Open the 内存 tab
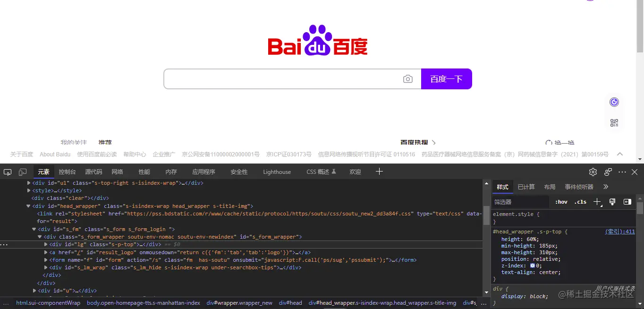The height and width of the screenshot is (309, 644). point(171,172)
